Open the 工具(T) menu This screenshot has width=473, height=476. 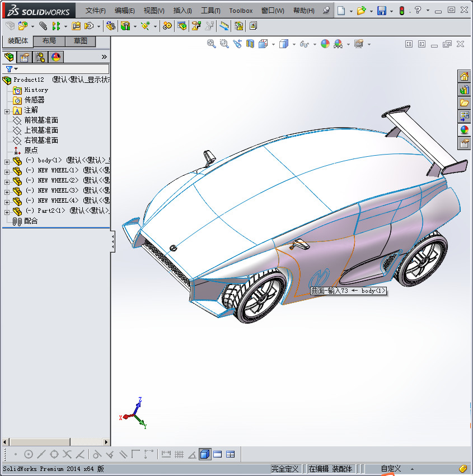(x=210, y=11)
